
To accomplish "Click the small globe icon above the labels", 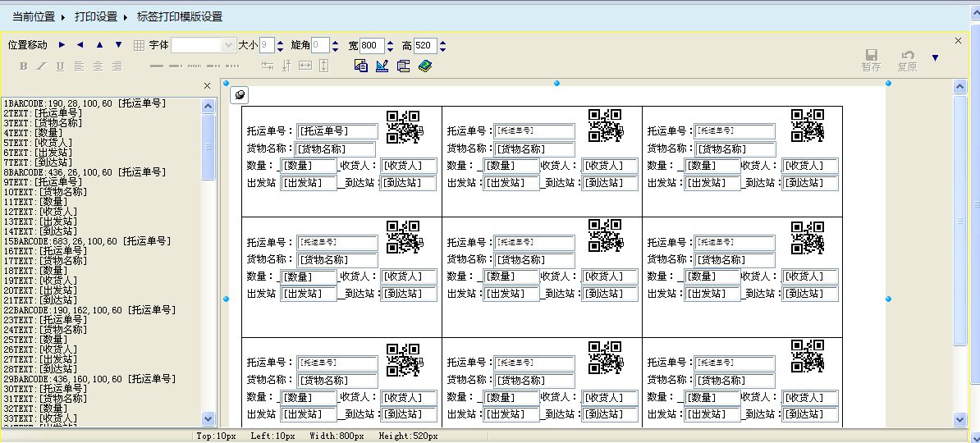I will pyautogui.click(x=240, y=95).
